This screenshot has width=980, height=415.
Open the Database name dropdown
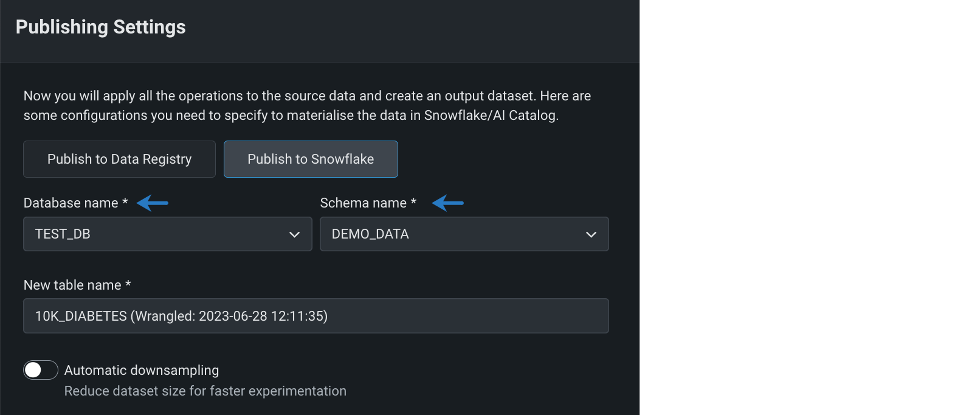[167, 234]
